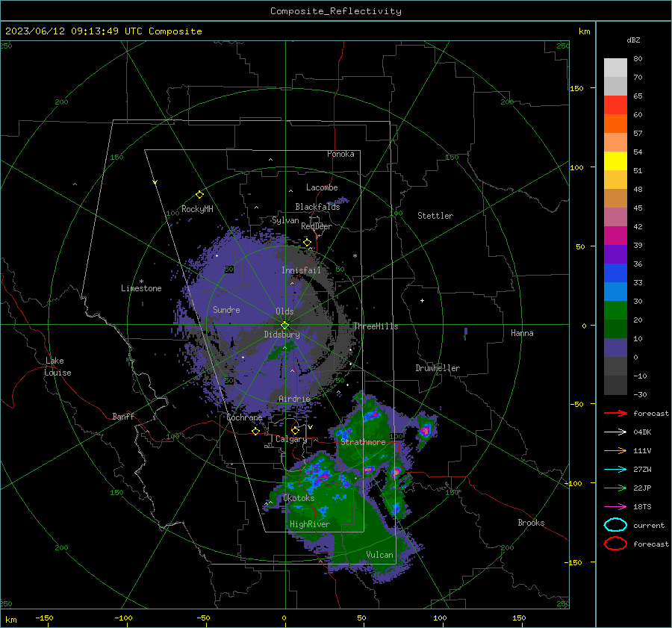Click the orange 111V arrow legend icon
672x628 pixels.
click(615, 450)
